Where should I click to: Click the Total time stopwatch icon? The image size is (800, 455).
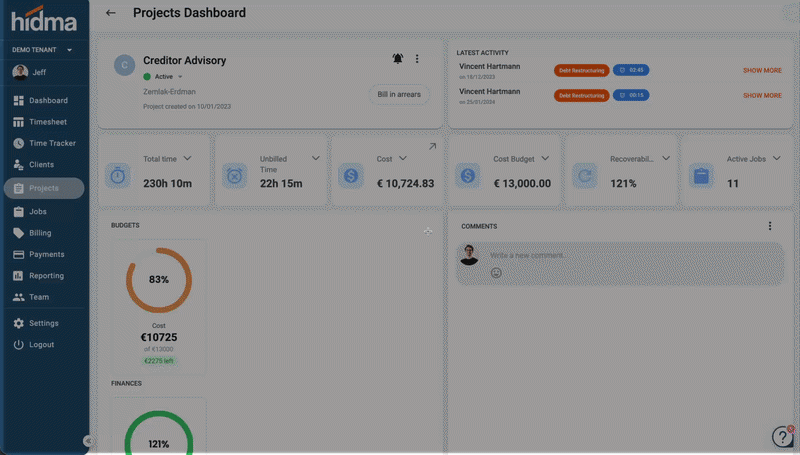(x=118, y=176)
